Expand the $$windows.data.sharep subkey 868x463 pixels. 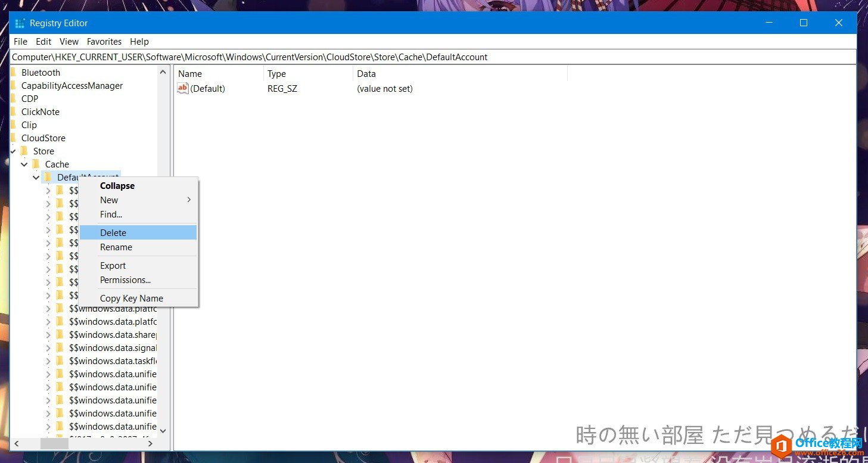point(48,334)
